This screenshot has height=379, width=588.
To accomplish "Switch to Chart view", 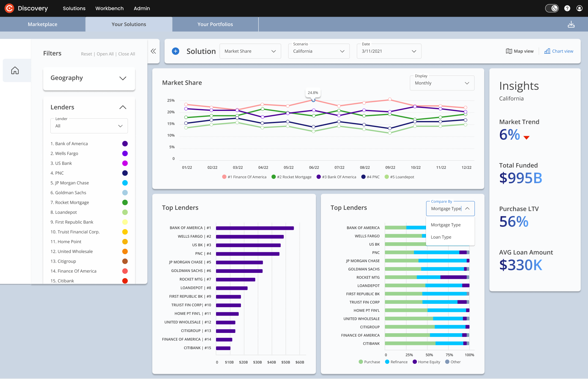I will point(559,51).
